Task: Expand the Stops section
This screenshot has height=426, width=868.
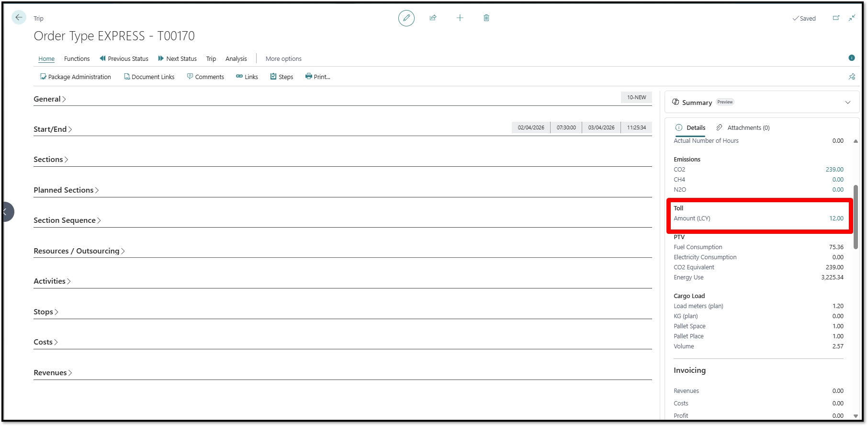Action: (x=46, y=312)
